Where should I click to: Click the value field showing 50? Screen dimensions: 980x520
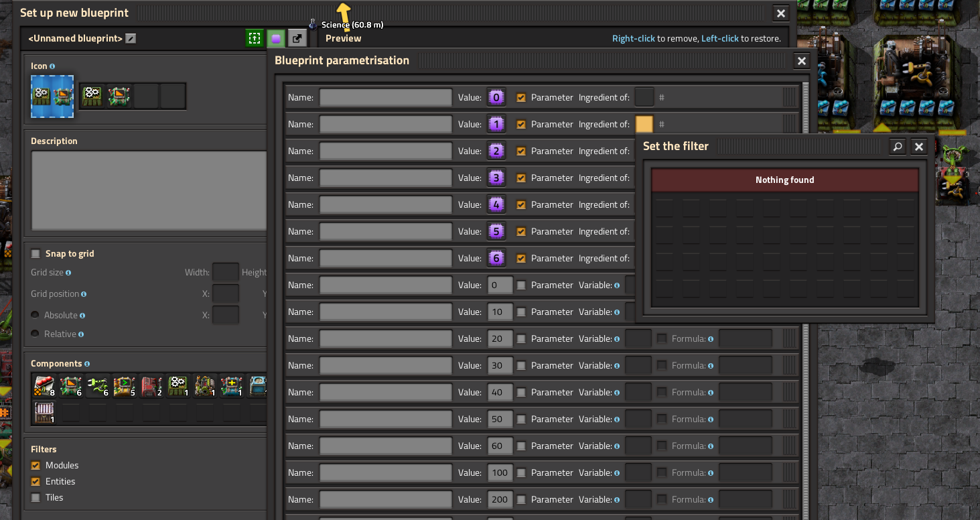[x=500, y=419]
